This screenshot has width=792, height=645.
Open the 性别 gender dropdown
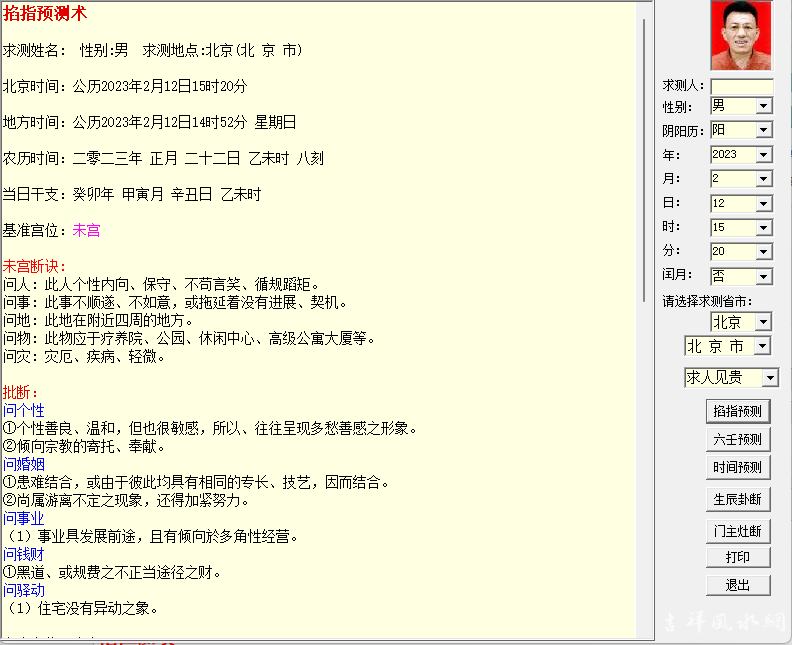[763, 106]
